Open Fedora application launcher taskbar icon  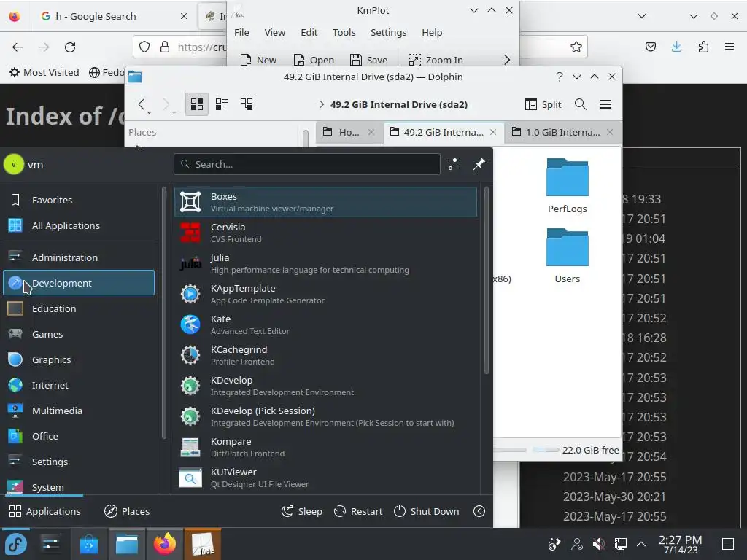pos(16,544)
